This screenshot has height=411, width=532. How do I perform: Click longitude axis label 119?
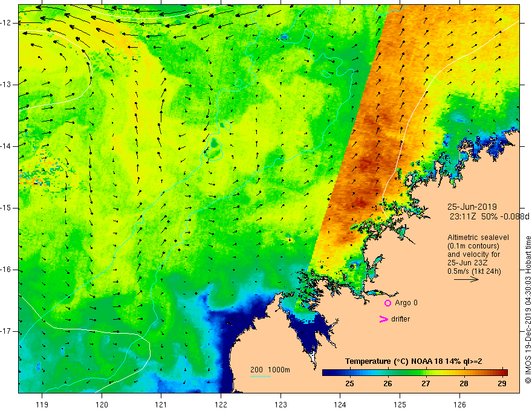[x=42, y=404]
